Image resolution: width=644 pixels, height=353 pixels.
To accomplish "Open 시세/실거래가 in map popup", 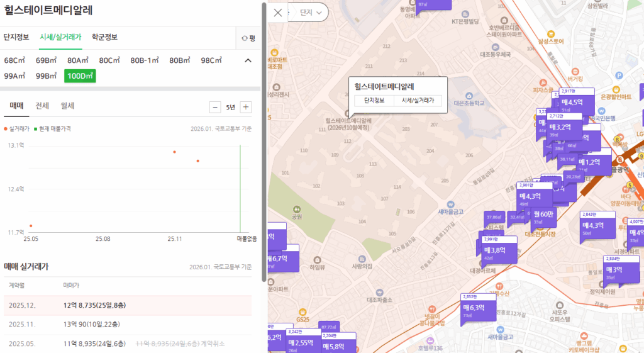I will (x=418, y=100).
